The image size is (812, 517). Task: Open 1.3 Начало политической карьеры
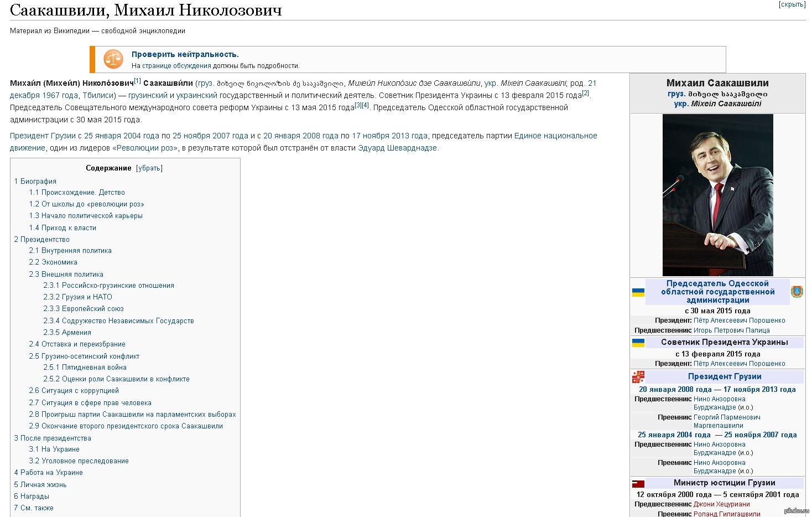[86, 216]
